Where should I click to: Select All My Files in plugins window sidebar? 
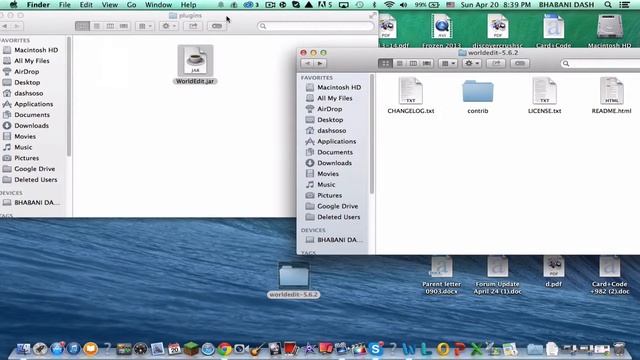[x=31, y=61]
